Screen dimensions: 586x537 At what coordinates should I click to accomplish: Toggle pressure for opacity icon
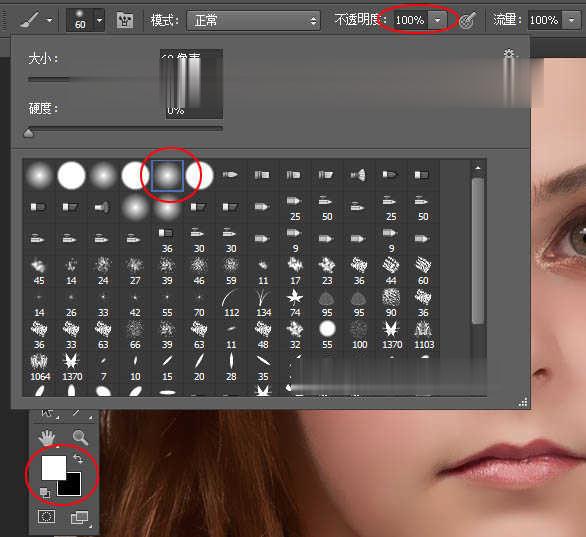468,20
